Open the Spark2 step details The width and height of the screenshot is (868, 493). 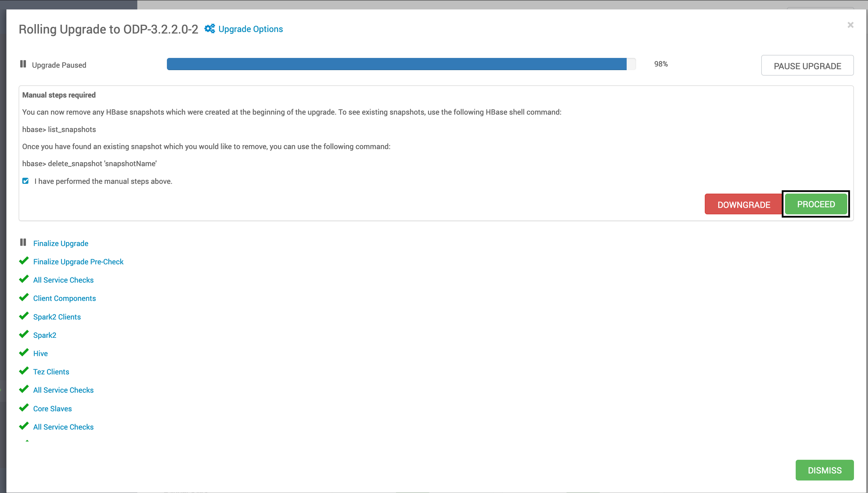pos(45,335)
